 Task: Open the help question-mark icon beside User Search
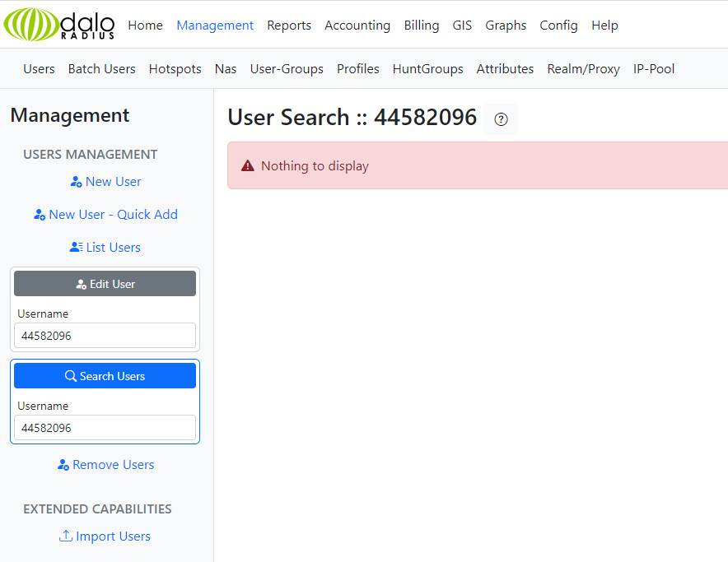(x=501, y=119)
